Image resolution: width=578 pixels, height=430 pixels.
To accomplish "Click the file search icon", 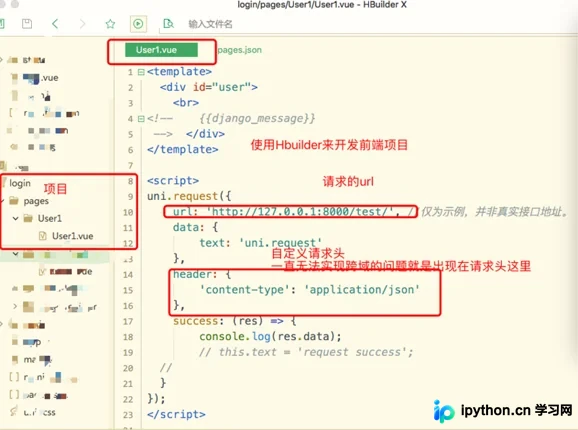I will coord(168,24).
